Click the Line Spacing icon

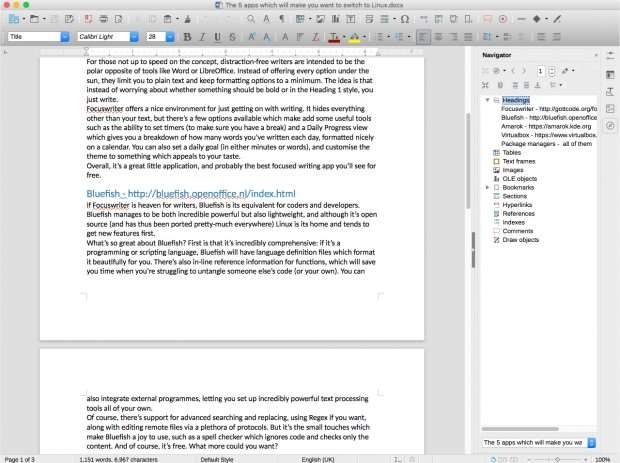point(487,37)
